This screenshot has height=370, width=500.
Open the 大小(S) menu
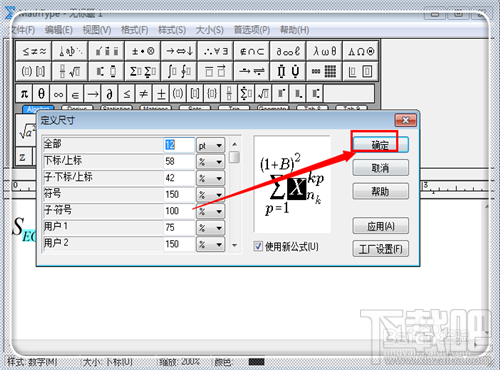point(210,30)
